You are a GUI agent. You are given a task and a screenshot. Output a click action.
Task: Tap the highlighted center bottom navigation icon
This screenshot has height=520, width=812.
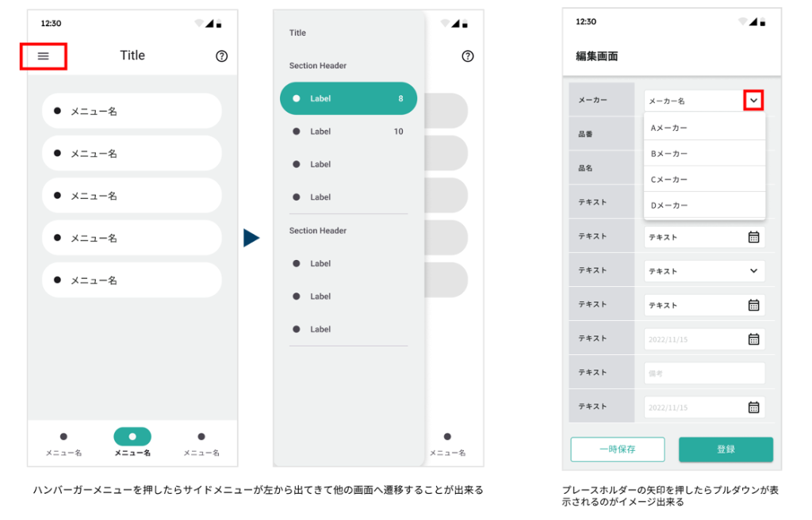[x=132, y=437]
